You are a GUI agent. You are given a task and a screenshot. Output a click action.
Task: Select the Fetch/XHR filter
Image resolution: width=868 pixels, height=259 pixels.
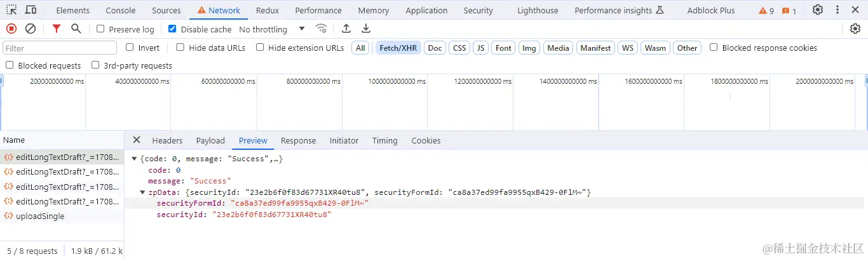398,48
